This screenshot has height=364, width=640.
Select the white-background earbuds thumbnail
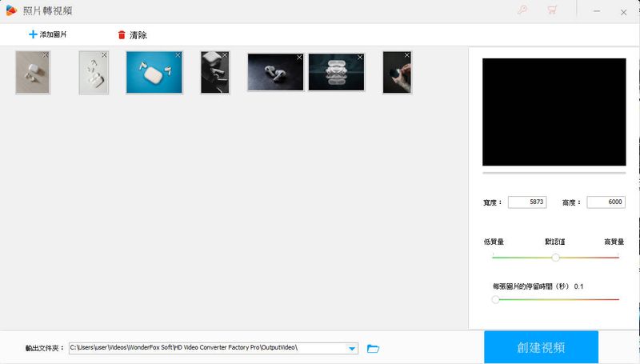tap(94, 73)
